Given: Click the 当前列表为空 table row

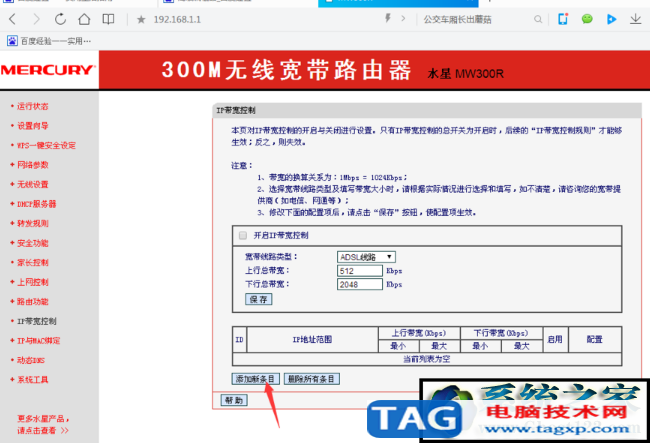Looking at the screenshot, I should coord(427,359).
